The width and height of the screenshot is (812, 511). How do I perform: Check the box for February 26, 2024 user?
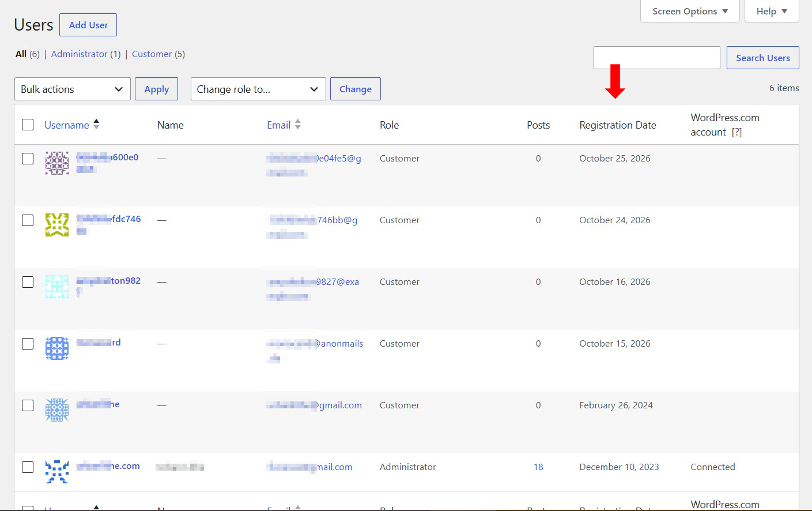[28, 405]
